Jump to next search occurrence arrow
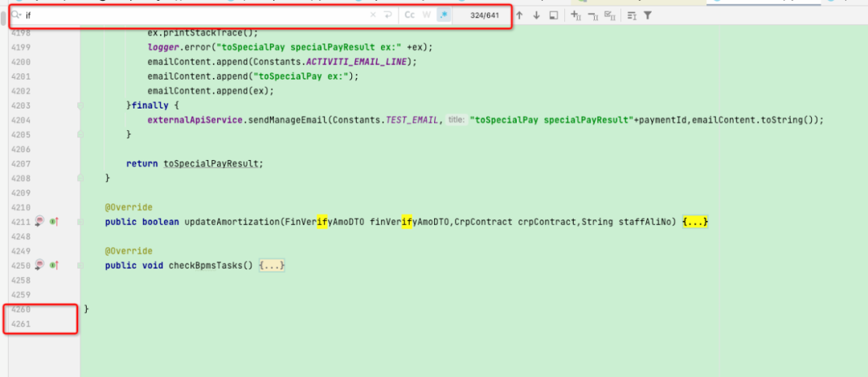868x377 pixels. coord(536,15)
